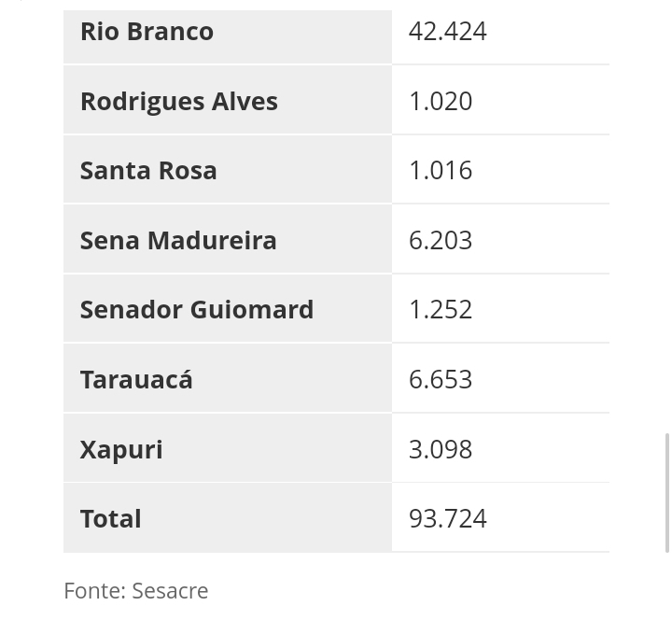Click the Senador Guiomard row label

point(196,309)
